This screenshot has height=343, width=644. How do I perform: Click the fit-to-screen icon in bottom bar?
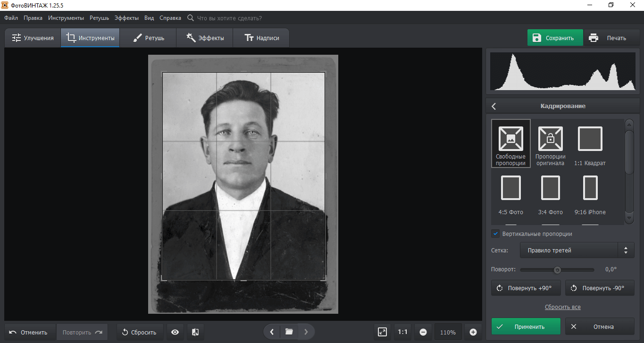[x=383, y=332]
